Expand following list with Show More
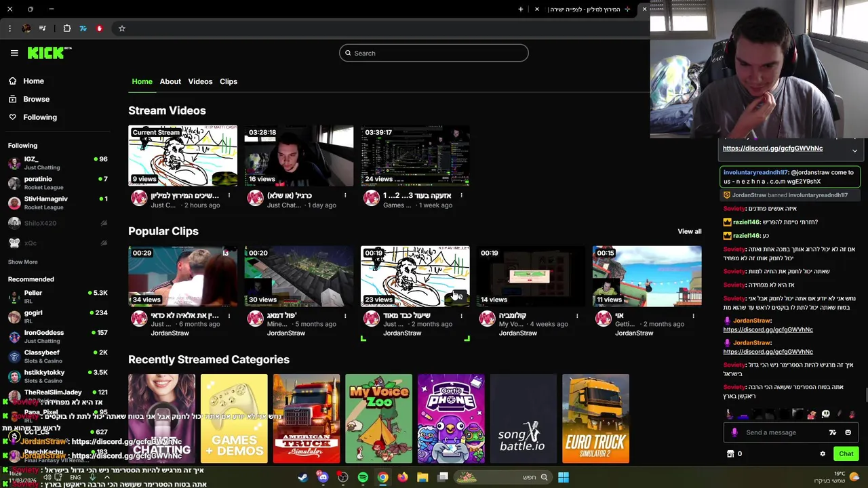This screenshot has height=488, width=868. [23, 262]
